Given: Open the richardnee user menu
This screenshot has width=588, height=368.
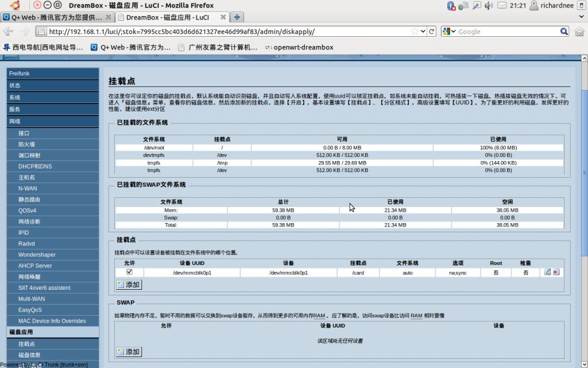Looking at the screenshot, I should (x=552, y=5).
